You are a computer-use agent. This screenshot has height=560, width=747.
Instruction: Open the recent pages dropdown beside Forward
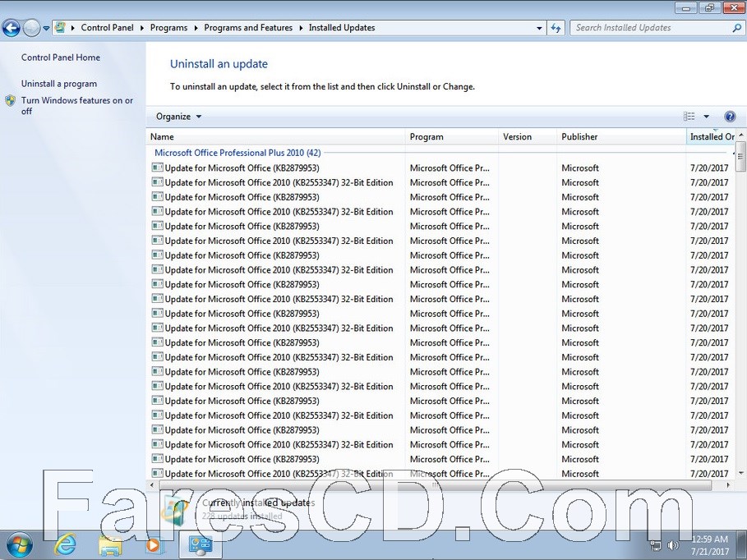click(46, 28)
